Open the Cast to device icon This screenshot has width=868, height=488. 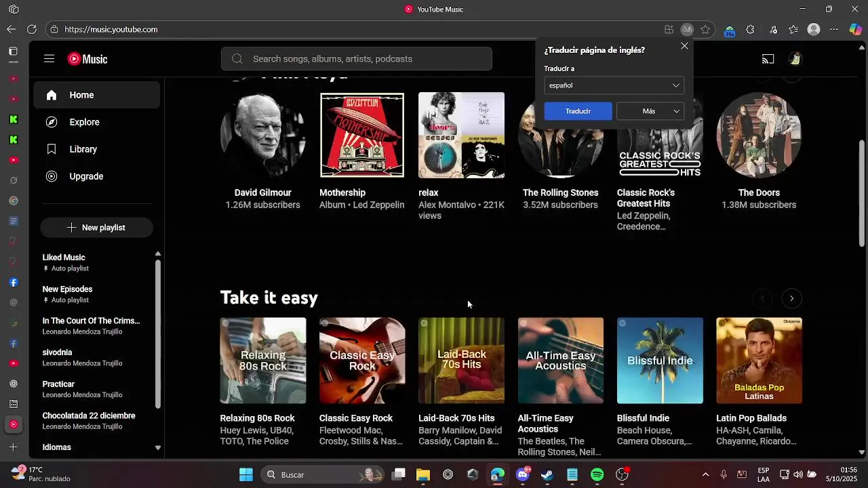click(x=768, y=59)
